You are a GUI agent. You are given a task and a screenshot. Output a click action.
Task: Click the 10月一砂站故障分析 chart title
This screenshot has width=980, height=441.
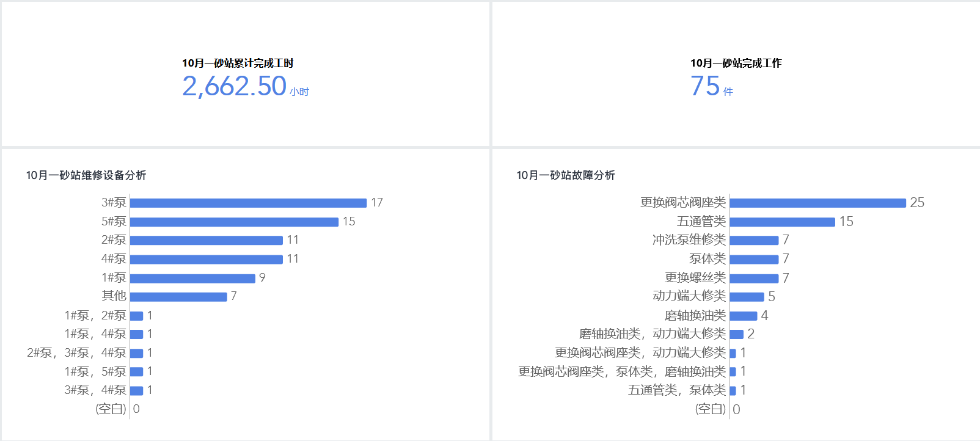[566, 175]
